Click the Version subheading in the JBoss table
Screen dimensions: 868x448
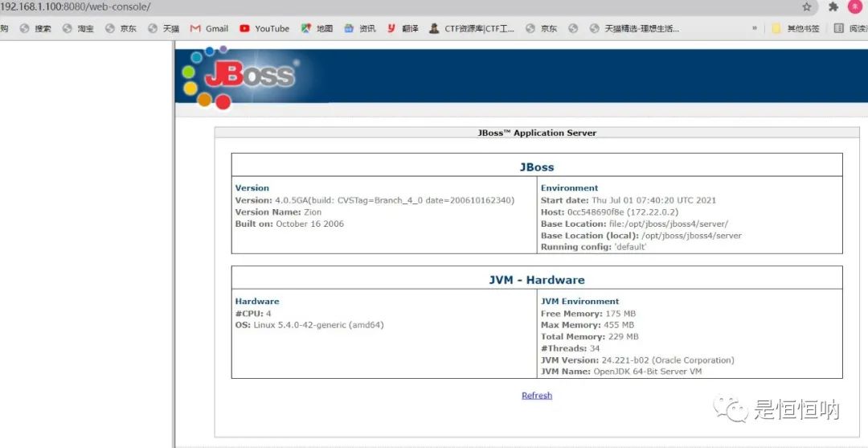tap(252, 187)
